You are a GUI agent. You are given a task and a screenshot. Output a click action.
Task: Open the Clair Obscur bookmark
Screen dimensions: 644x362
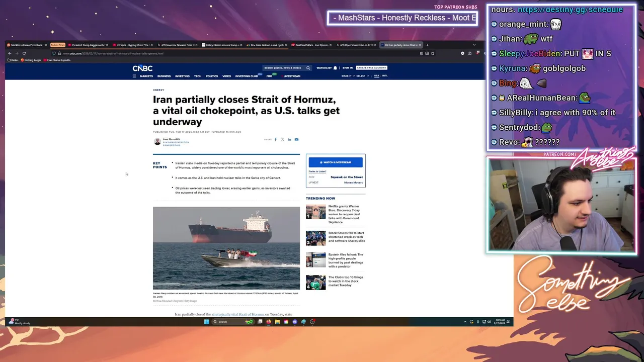pyautogui.click(x=58, y=60)
